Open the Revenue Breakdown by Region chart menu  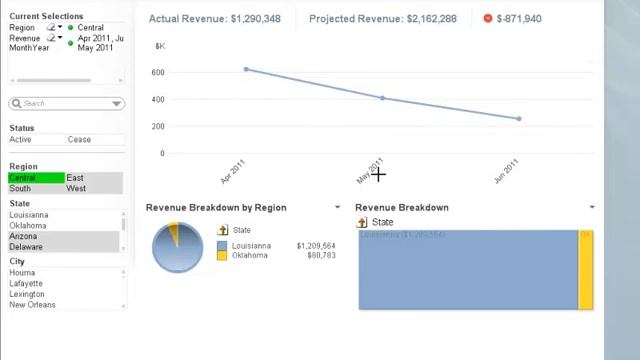click(338, 207)
